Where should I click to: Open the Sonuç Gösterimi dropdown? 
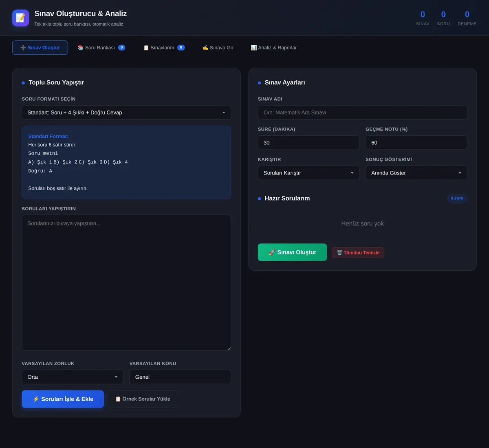[416, 173]
